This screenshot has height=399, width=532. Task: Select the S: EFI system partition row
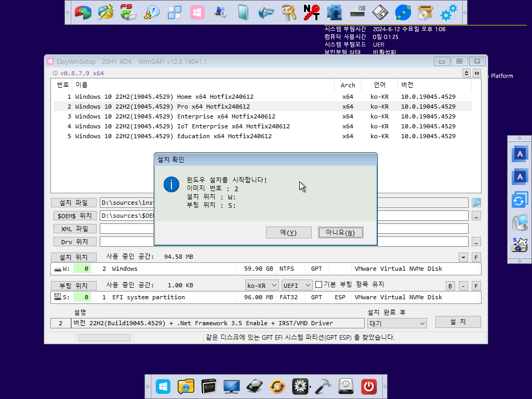click(x=265, y=297)
